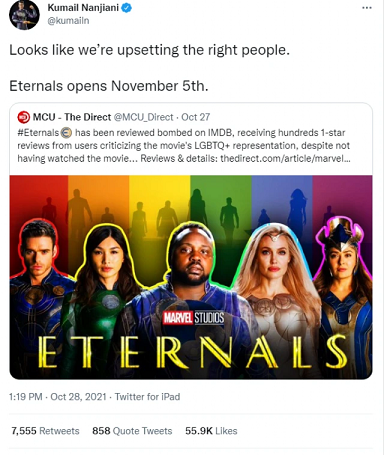Open the Eternals rainbow poster image
This screenshot has width=384, height=455.
pos(191,277)
